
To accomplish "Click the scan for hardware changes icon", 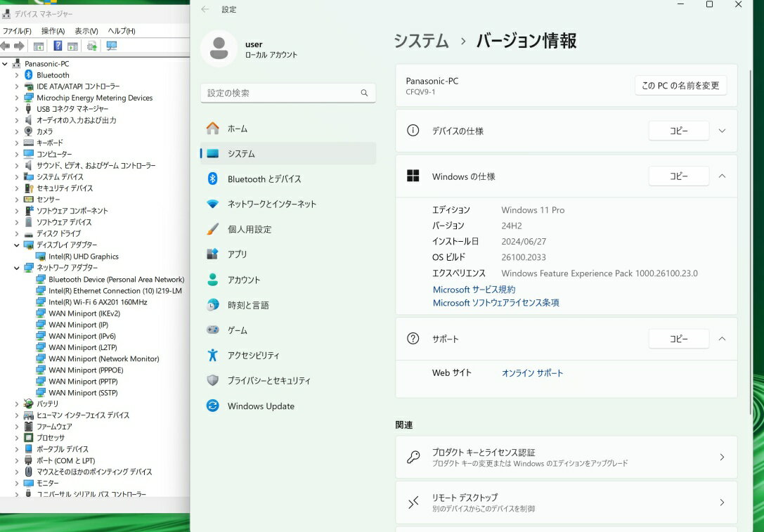I will [111, 46].
